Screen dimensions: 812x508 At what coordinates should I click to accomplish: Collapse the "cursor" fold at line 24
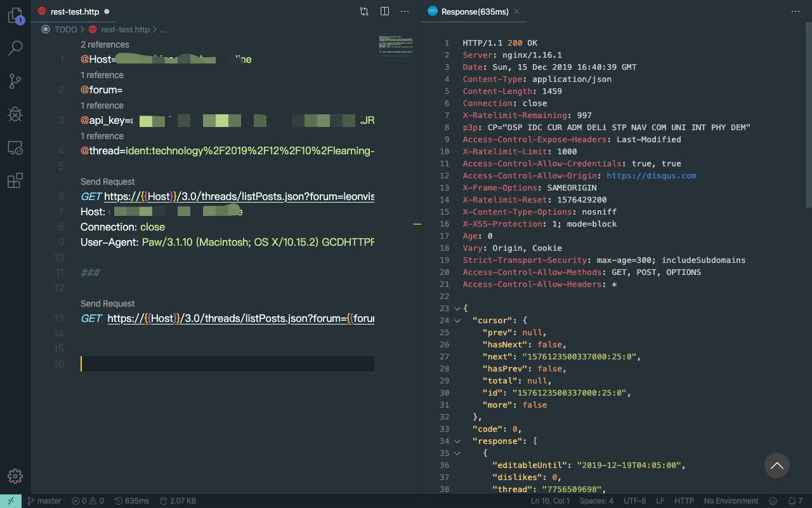click(457, 321)
